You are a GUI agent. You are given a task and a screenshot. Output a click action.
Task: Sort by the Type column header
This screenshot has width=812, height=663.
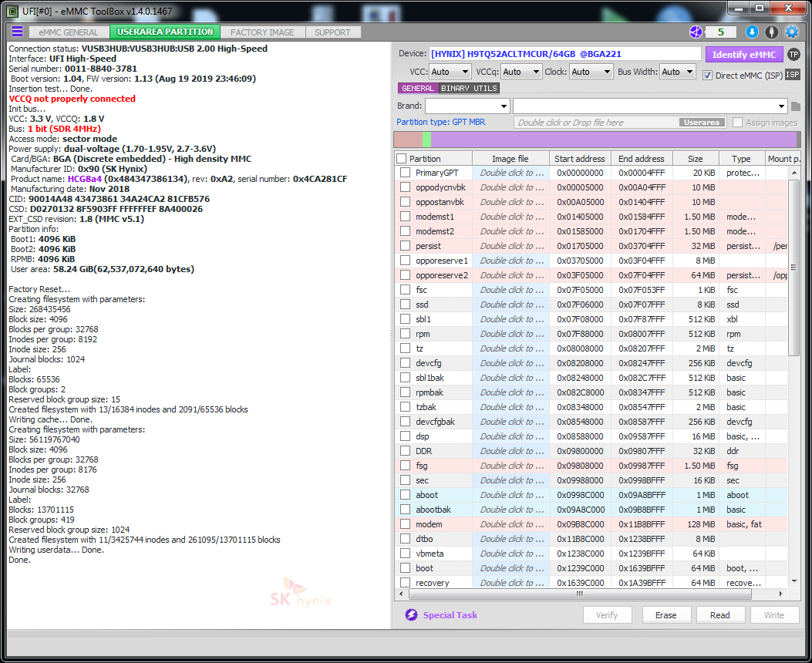tap(741, 159)
